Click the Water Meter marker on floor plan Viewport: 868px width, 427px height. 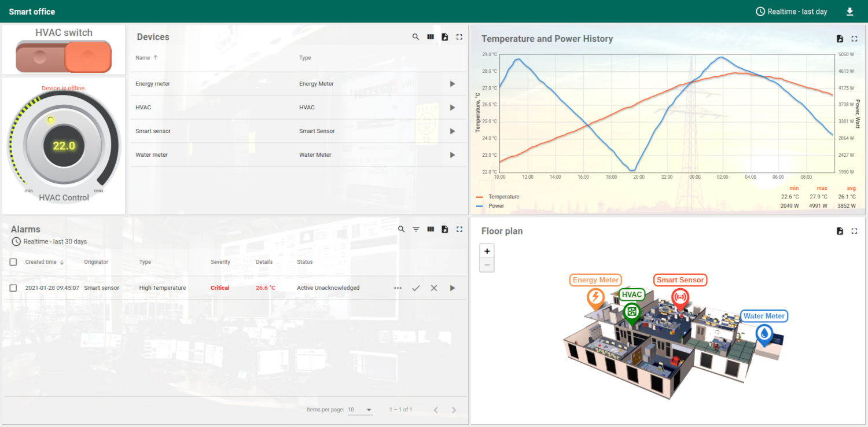coord(764,333)
